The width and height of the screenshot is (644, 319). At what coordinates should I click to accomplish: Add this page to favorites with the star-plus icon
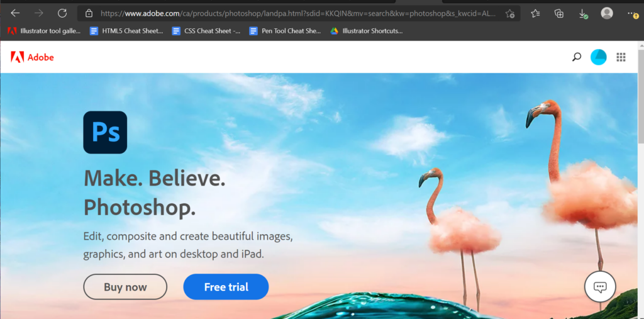coord(510,14)
